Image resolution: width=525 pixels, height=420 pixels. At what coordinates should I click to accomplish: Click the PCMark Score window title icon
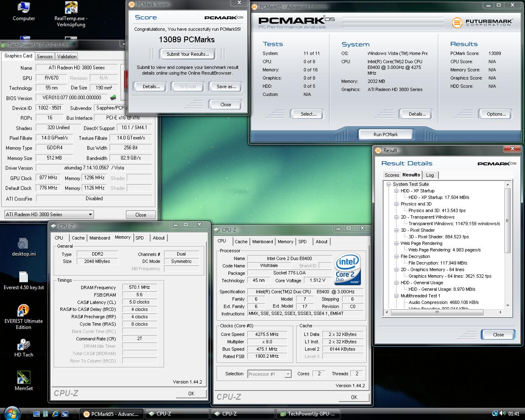tap(131, 5)
